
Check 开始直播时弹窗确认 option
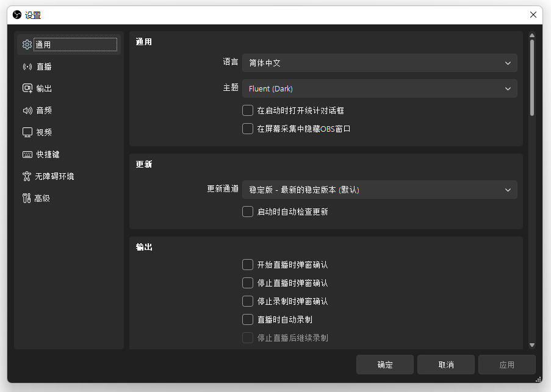pyautogui.click(x=248, y=265)
